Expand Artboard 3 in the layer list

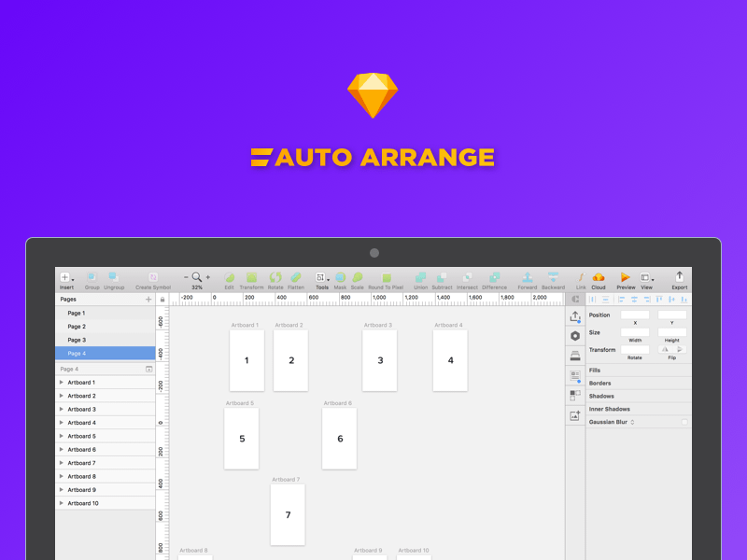tap(62, 409)
